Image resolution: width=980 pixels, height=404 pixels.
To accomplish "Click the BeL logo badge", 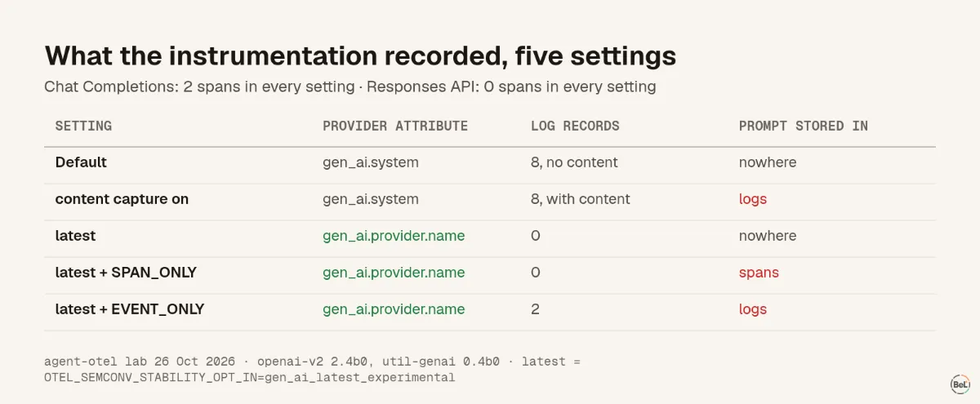I will coord(960,384).
